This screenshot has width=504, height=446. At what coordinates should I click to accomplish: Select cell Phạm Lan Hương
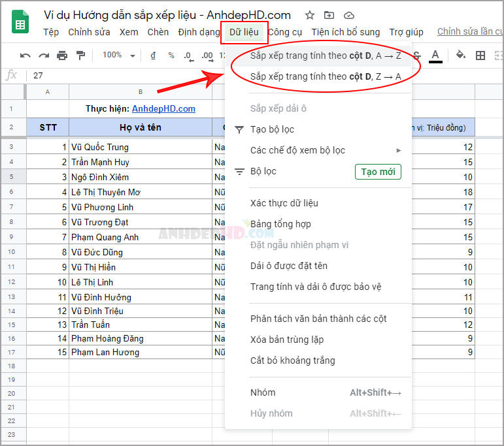coord(141,352)
